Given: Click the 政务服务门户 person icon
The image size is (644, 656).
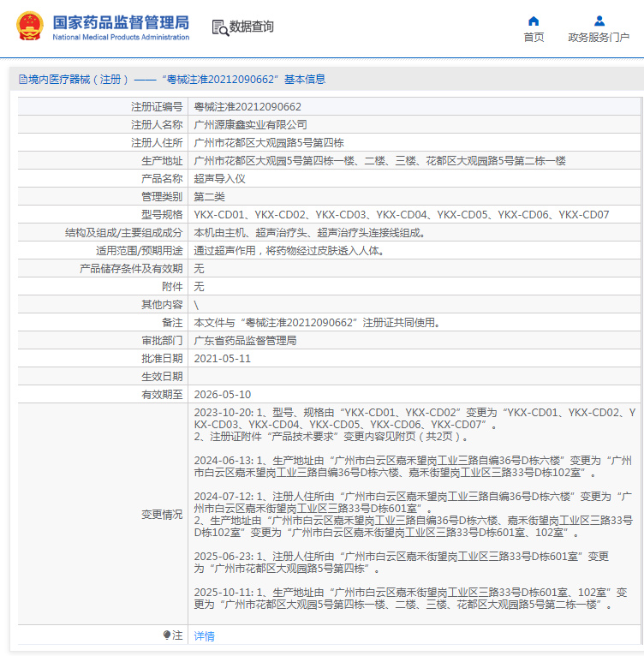Looking at the screenshot, I should [599, 21].
